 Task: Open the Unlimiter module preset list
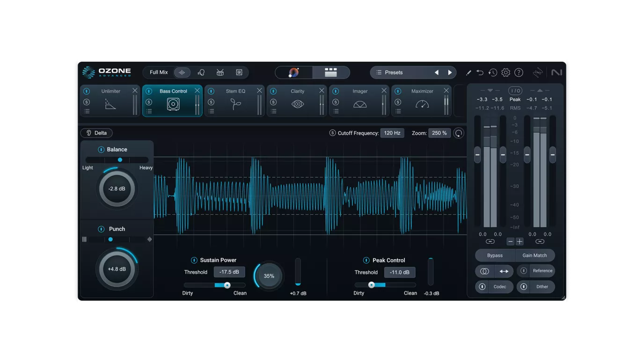pos(87,111)
